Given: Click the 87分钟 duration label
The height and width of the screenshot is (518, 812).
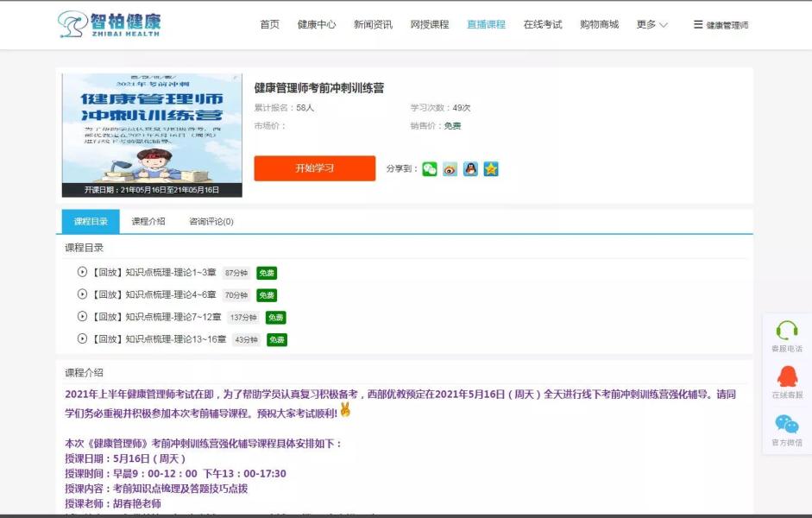Looking at the screenshot, I should (x=236, y=273).
